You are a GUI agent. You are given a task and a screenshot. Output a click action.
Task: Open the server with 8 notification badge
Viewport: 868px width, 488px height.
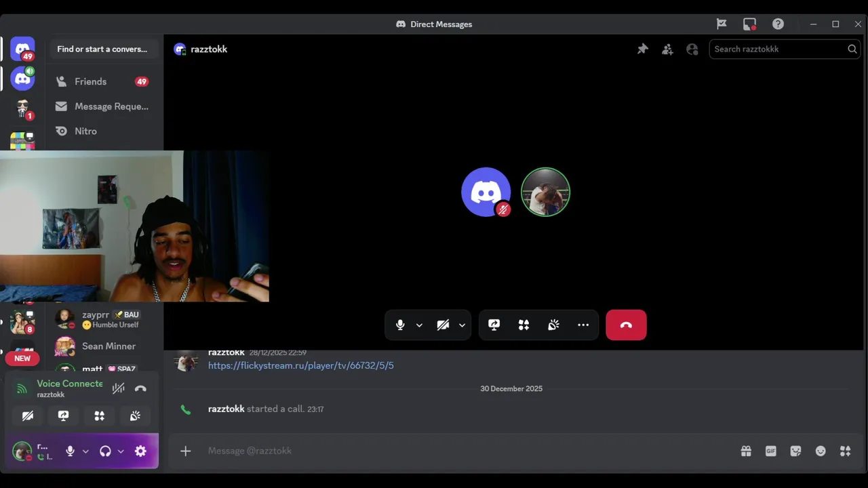tap(22, 322)
